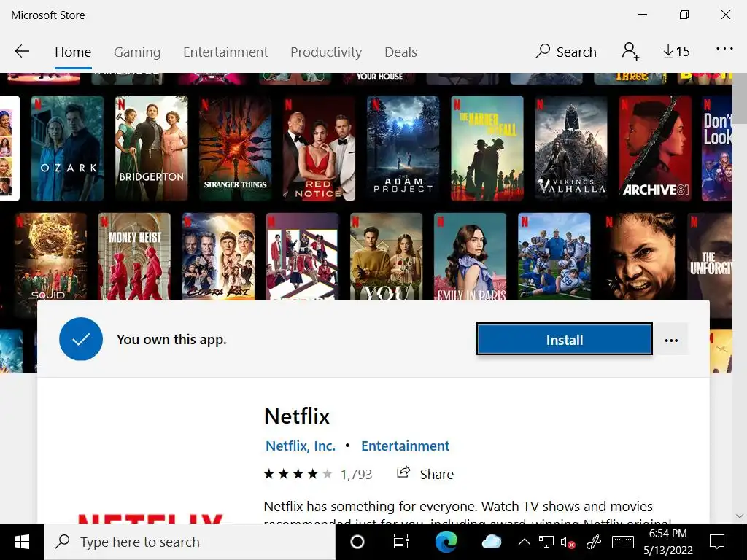Image resolution: width=747 pixels, height=560 pixels.
Task: Click The Adam Project poster
Action: pos(403,148)
